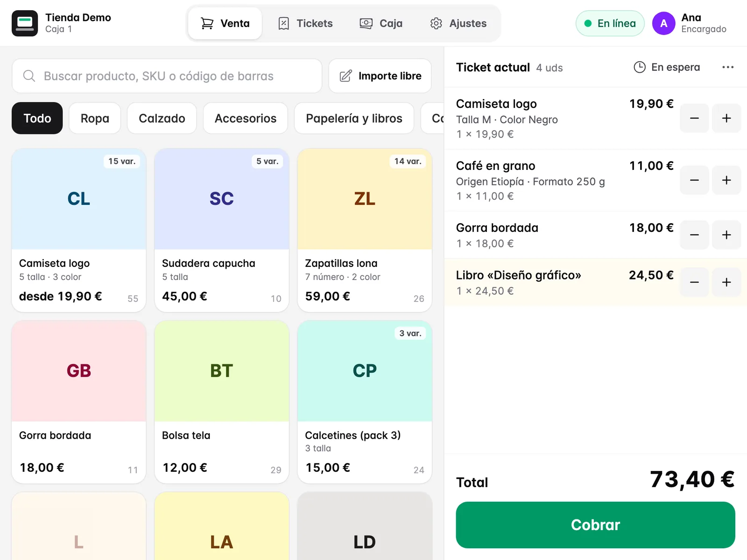Decrease Café en grano quantity

click(x=694, y=180)
